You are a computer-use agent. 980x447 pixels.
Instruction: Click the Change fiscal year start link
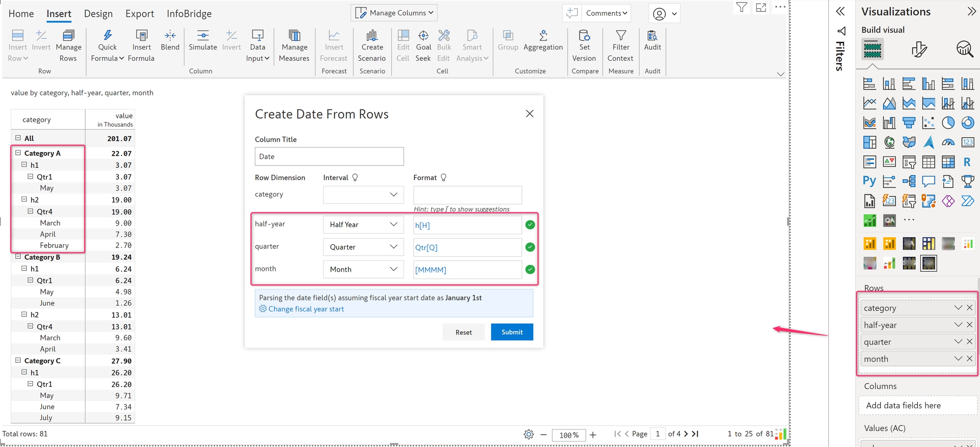306,309
